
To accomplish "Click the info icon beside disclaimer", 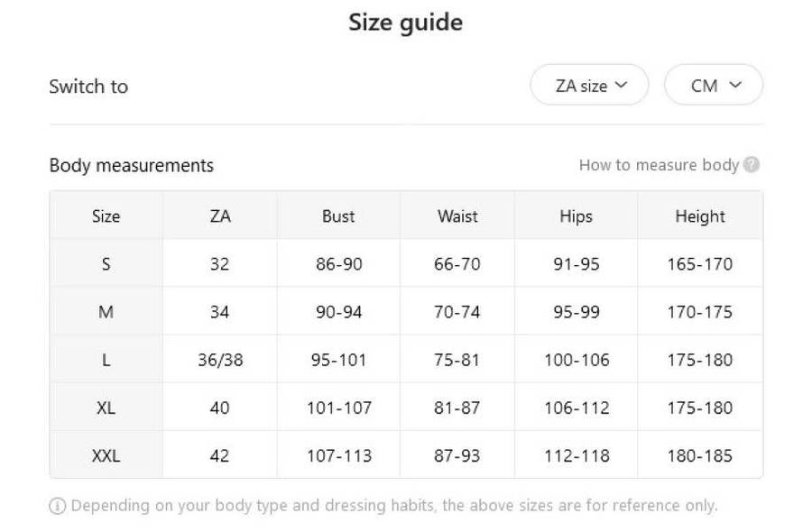I will tap(57, 506).
